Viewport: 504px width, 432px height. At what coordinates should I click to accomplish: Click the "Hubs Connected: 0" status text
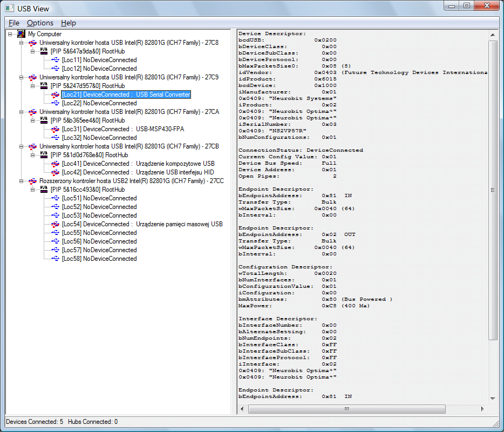point(93,422)
